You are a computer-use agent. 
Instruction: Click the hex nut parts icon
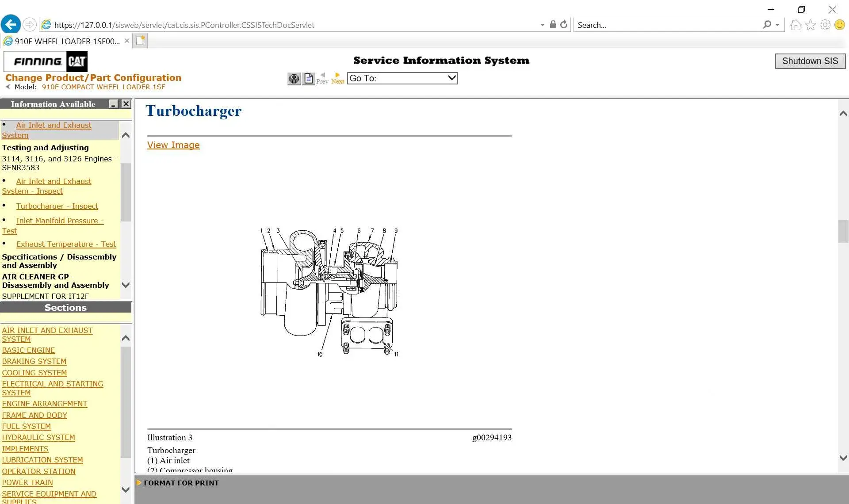[x=294, y=79]
